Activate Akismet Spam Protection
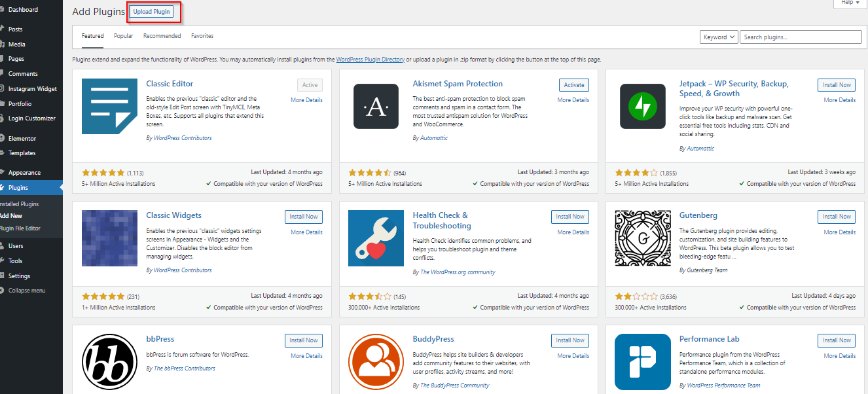This screenshot has width=868, height=394. (x=574, y=85)
